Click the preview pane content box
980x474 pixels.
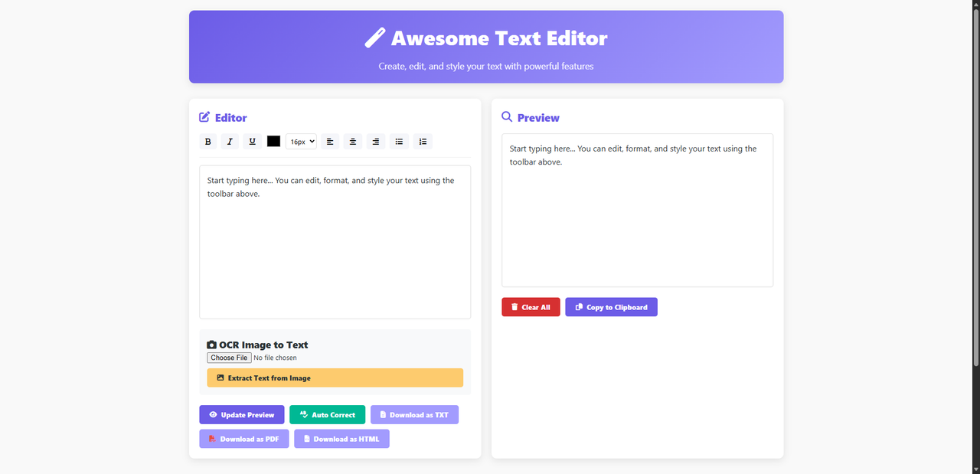(x=637, y=211)
